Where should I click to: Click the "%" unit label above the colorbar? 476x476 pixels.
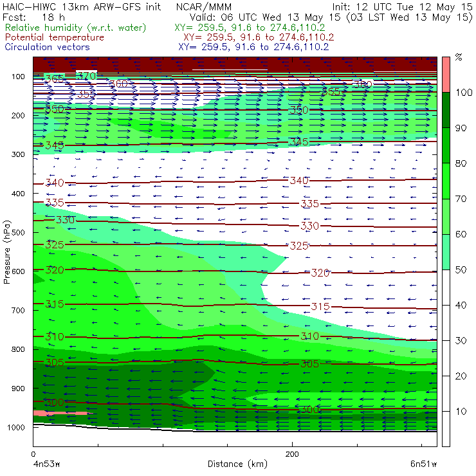click(459, 57)
